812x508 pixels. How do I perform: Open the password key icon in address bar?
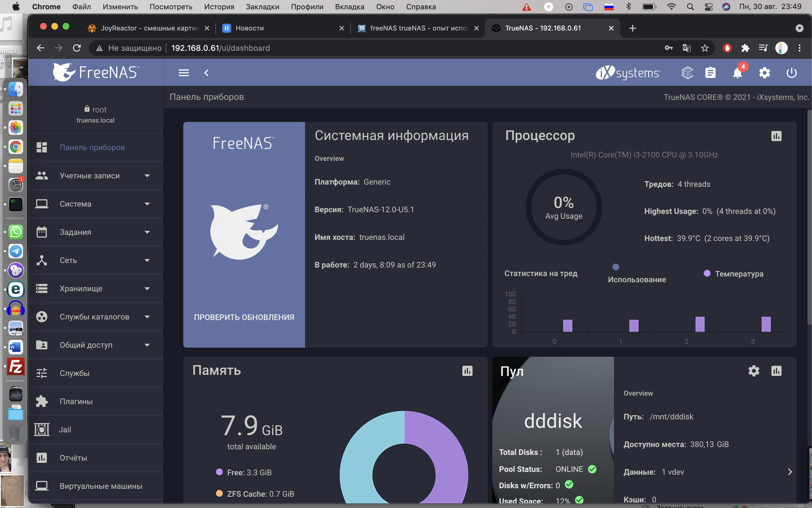click(x=668, y=48)
